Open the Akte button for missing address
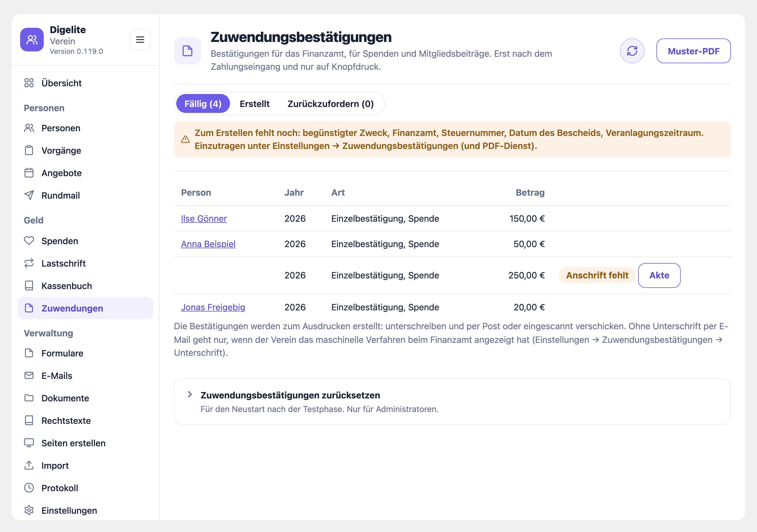Viewport: 757px width, 532px height. [x=659, y=276]
